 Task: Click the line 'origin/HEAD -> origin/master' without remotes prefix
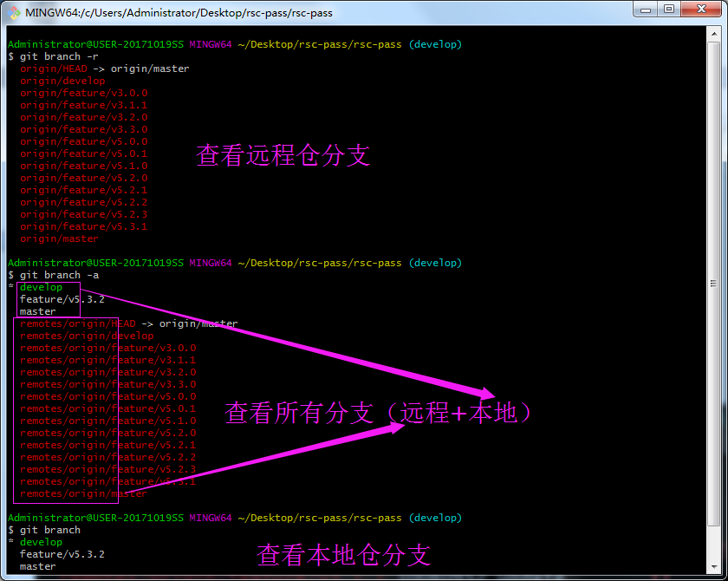click(105, 69)
